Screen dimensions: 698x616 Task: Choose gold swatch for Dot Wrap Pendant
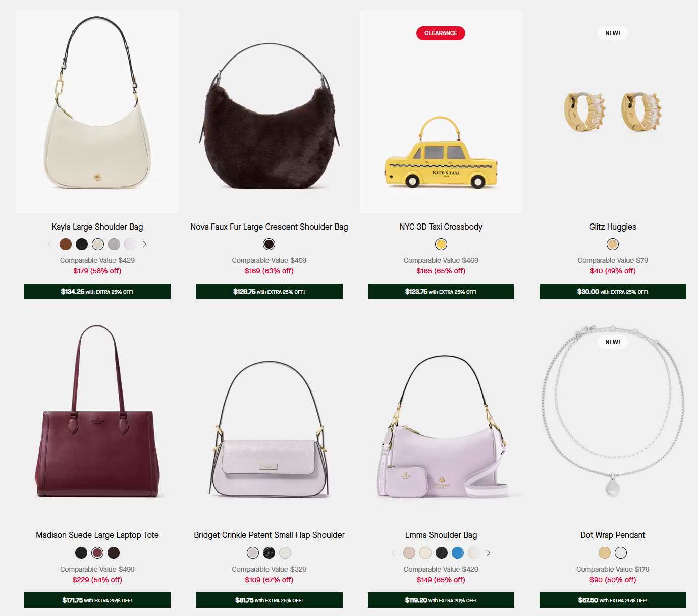[605, 553]
